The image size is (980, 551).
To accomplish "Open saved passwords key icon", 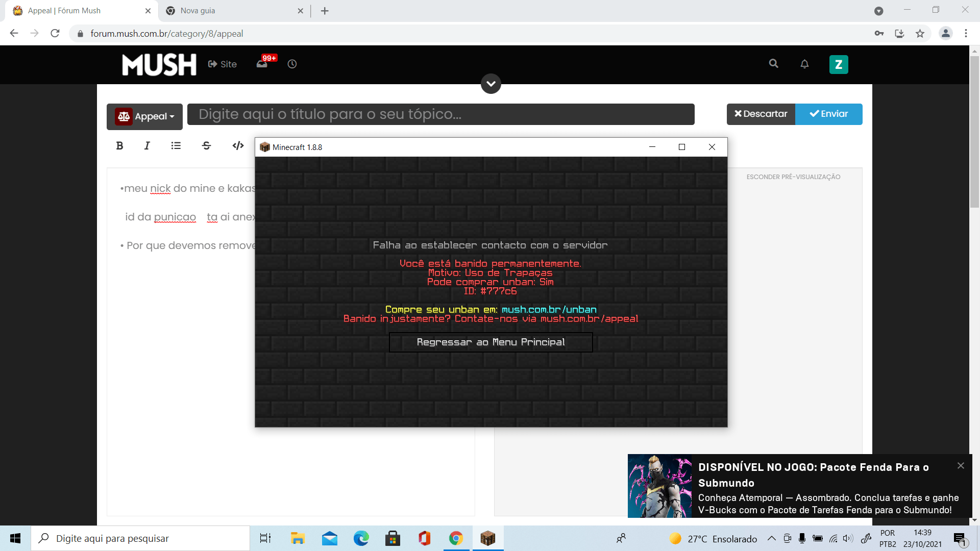I will click(879, 34).
